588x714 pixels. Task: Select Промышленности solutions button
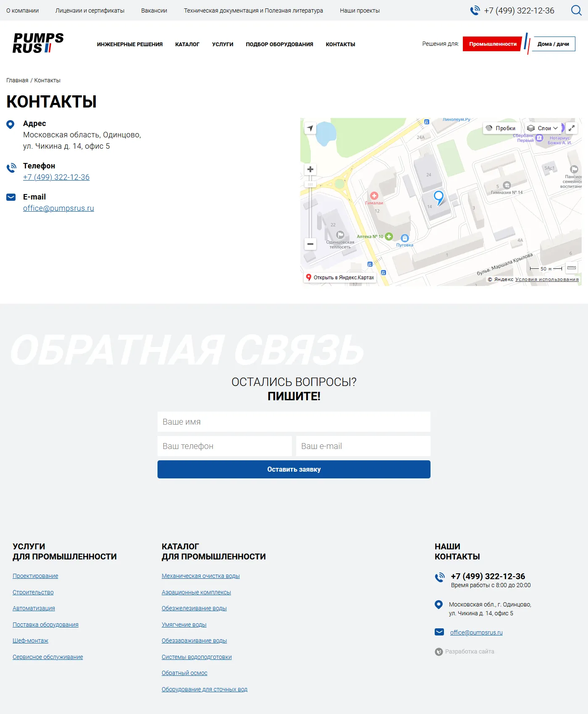pos(493,44)
